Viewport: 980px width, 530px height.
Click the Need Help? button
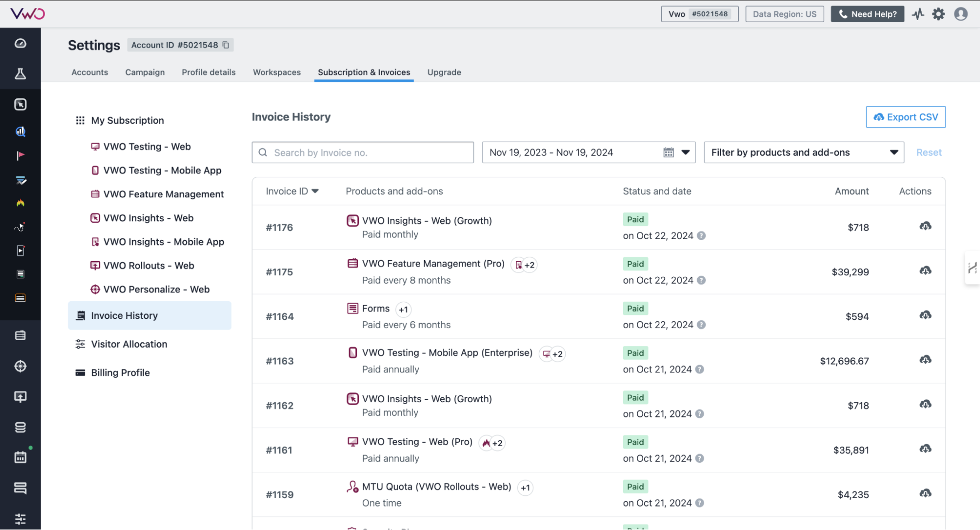[867, 14]
